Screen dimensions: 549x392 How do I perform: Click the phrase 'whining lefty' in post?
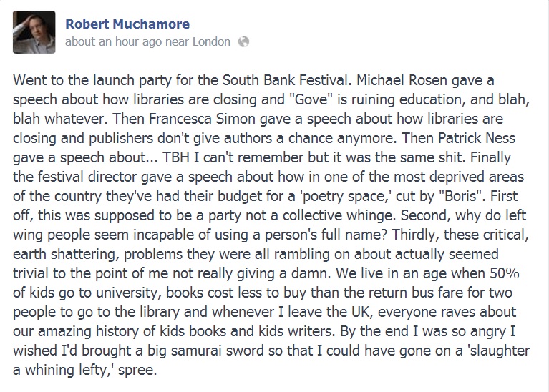click(x=66, y=369)
